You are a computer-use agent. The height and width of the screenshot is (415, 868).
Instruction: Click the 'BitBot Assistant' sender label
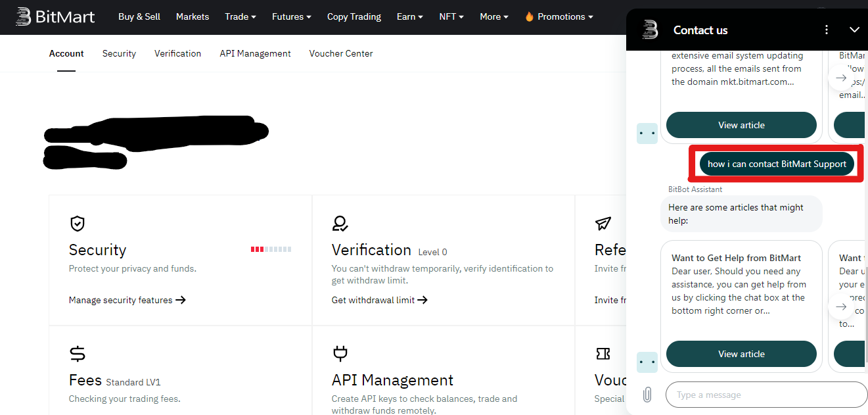pyautogui.click(x=695, y=189)
